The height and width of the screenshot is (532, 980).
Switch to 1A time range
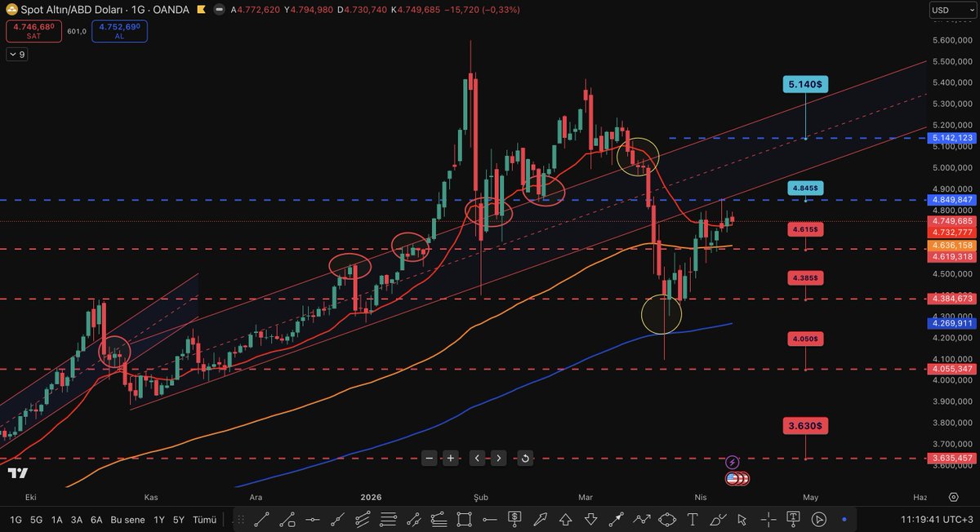click(x=57, y=519)
